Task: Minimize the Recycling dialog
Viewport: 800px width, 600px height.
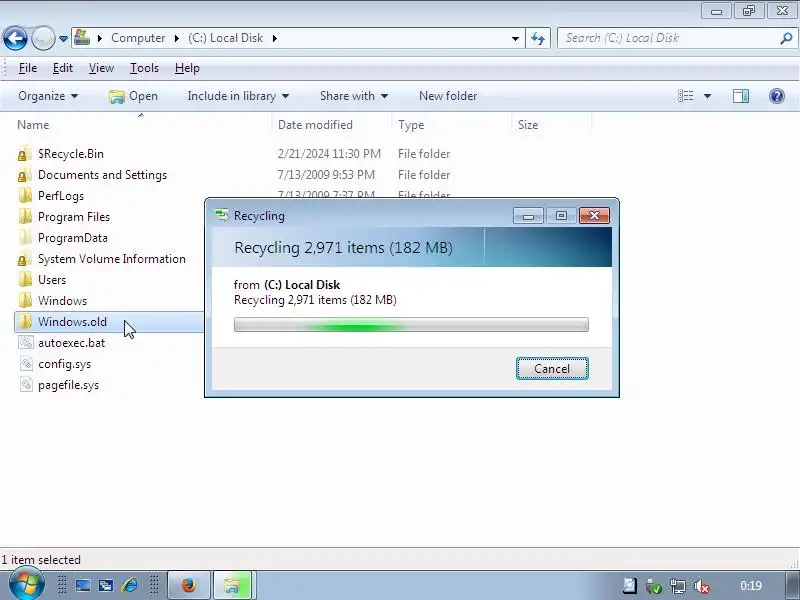Action: (x=528, y=216)
